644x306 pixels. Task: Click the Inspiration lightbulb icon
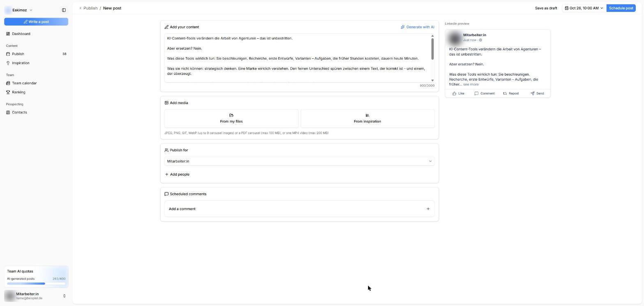(8, 63)
